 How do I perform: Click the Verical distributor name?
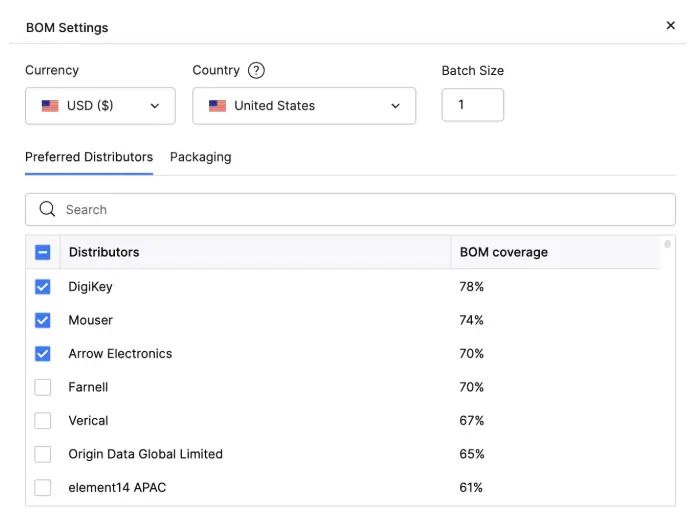[x=88, y=420]
